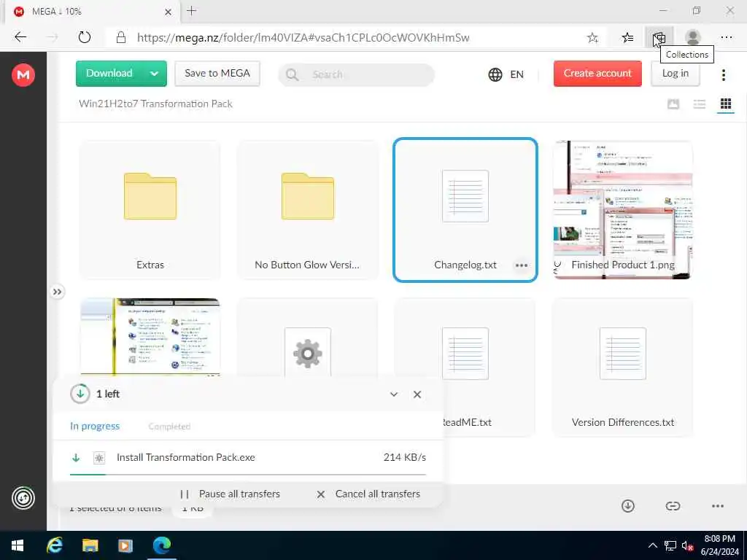Add page to favorites star icon

(592, 38)
